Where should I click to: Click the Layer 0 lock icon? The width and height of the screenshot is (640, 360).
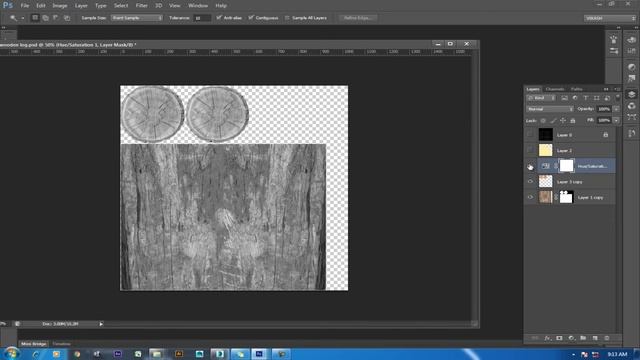(606, 135)
